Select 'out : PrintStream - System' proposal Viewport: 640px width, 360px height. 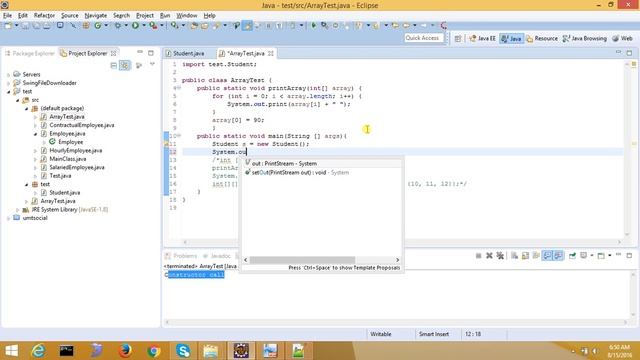(322, 163)
